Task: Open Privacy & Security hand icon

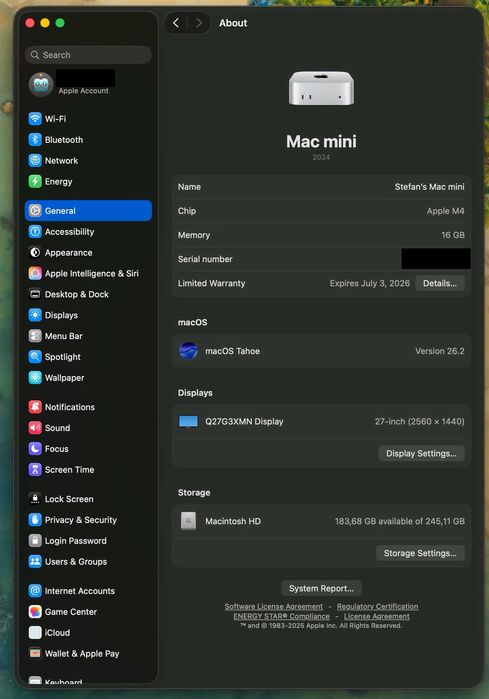Action: 35,520
